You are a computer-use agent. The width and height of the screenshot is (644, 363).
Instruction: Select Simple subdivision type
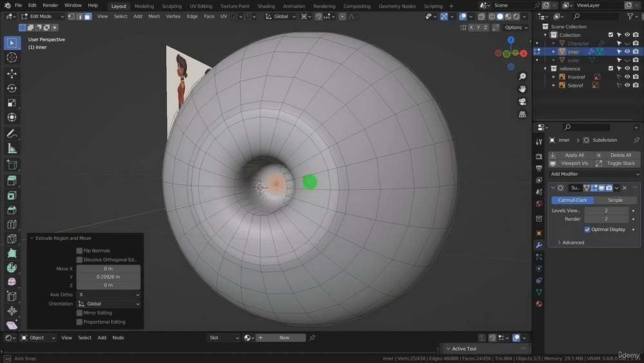click(615, 201)
